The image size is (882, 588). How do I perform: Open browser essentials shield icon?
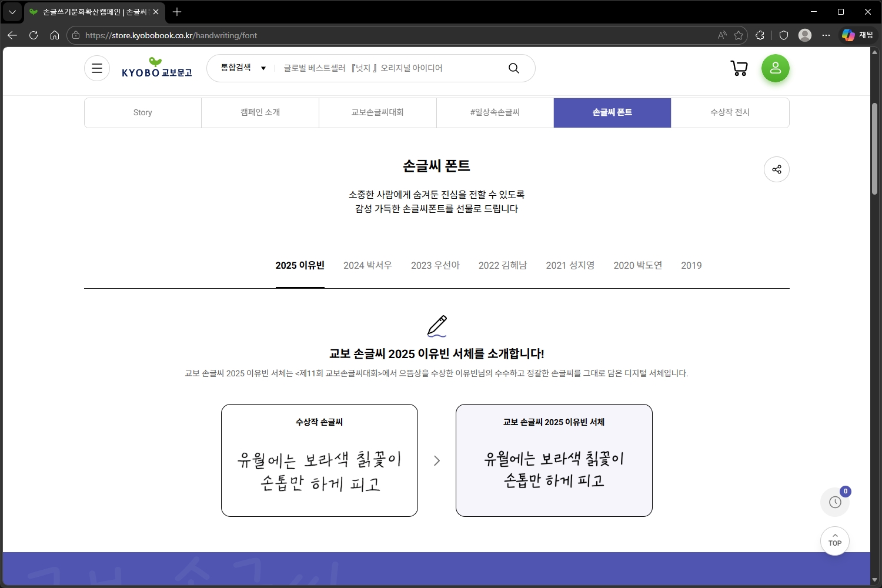pos(784,35)
